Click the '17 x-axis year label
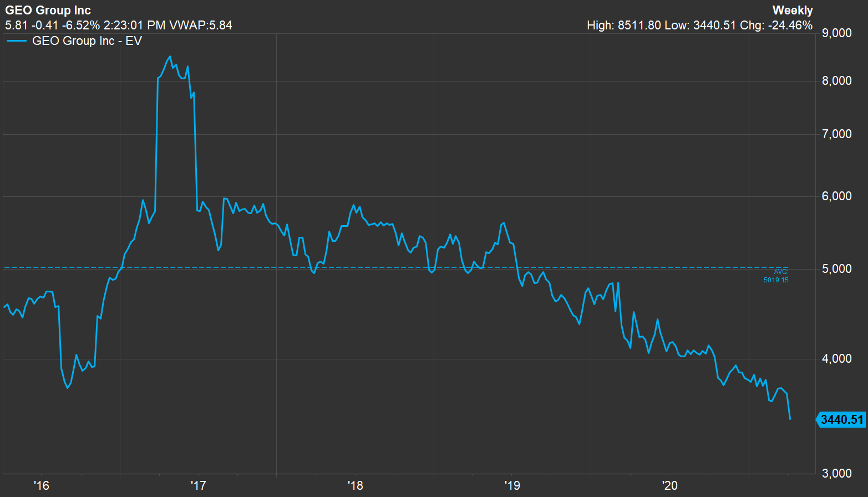 198,485
